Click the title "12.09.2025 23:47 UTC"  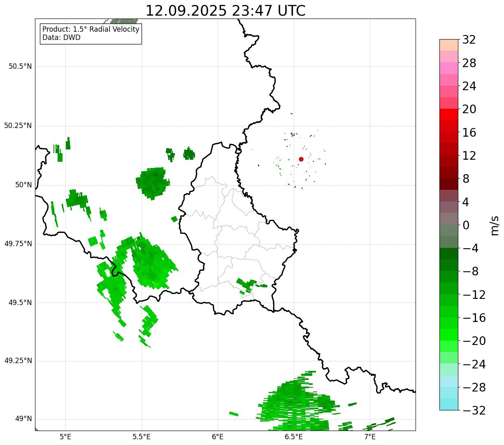pos(225,10)
